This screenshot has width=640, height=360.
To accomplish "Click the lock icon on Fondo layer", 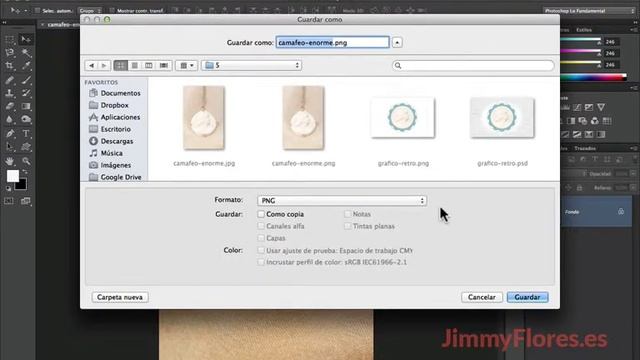I will tap(621, 211).
